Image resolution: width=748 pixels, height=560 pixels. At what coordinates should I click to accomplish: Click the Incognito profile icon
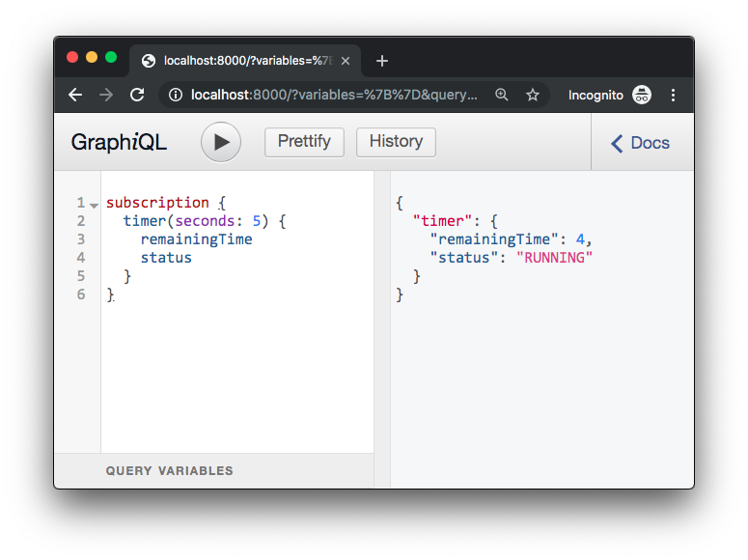(x=642, y=95)
